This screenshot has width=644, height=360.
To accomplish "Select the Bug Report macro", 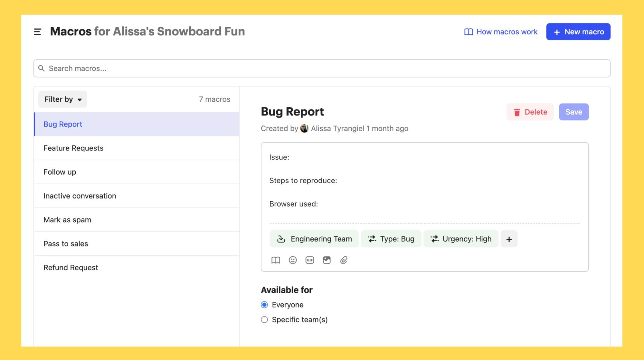I will click(x=137, y=124).
